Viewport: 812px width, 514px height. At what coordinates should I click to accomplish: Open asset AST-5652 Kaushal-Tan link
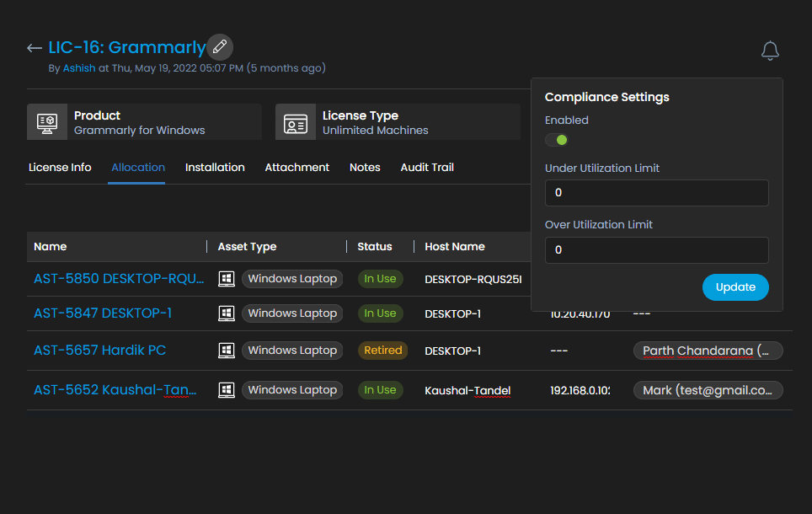[115, 389]
